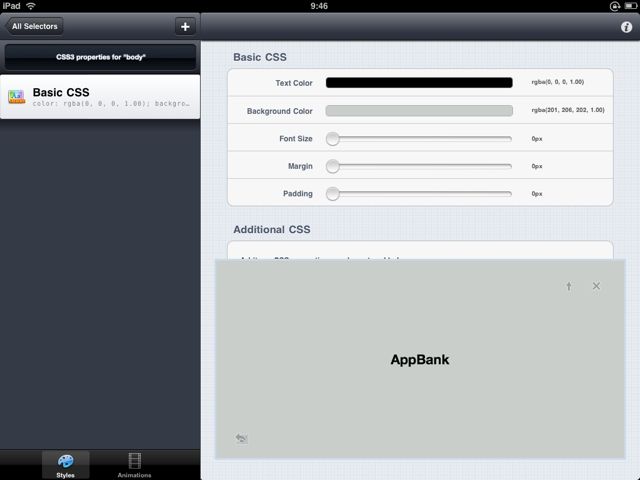The width and height of the screenshot is (640, 480).
Task: Click the Additional CSS text field
Action: click(x=420, y=250)
